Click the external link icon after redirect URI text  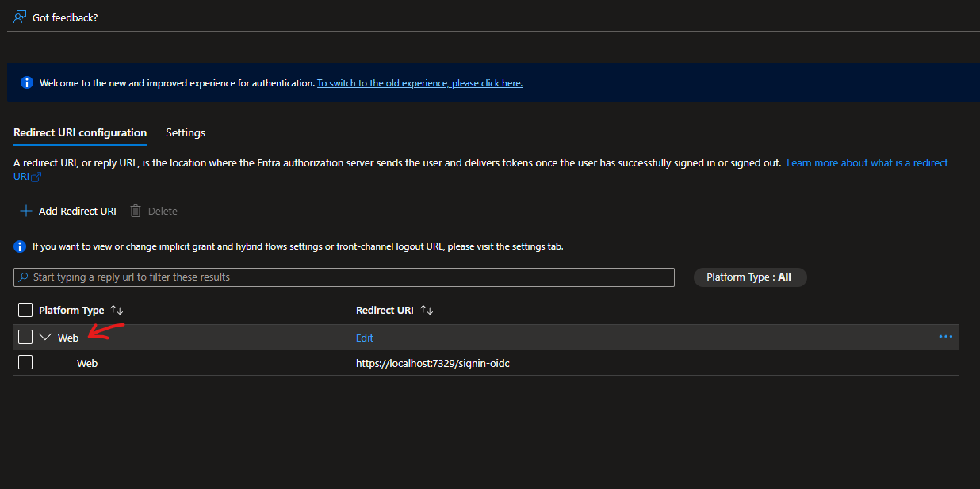pos(35,177)
